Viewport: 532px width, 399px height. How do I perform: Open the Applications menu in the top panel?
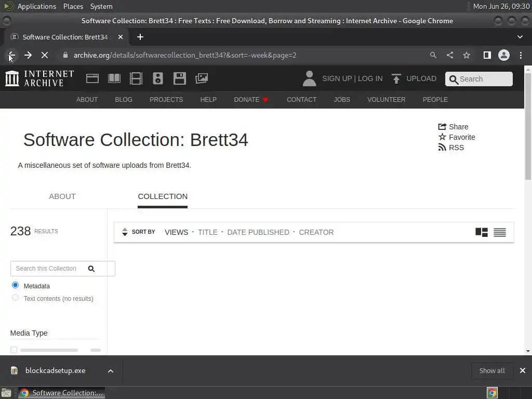coord(37,6)
